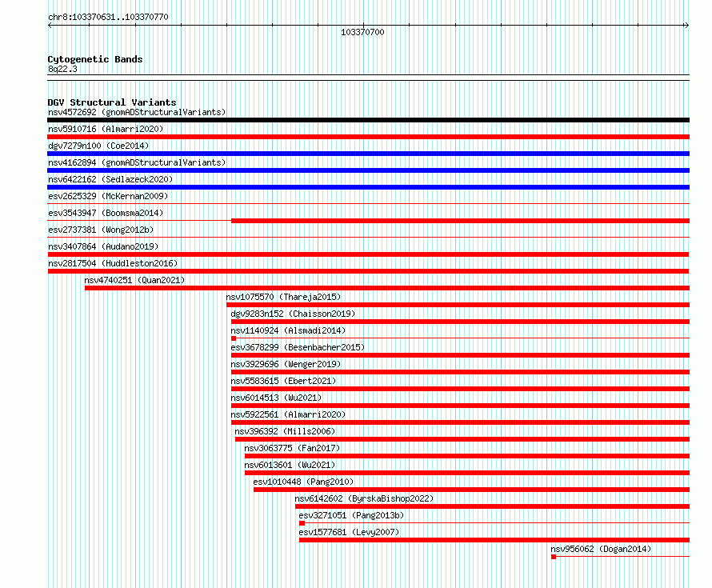
Task: Click the red bar of nsv3929696
Action: pyautogui.click(x=461, y=372)
